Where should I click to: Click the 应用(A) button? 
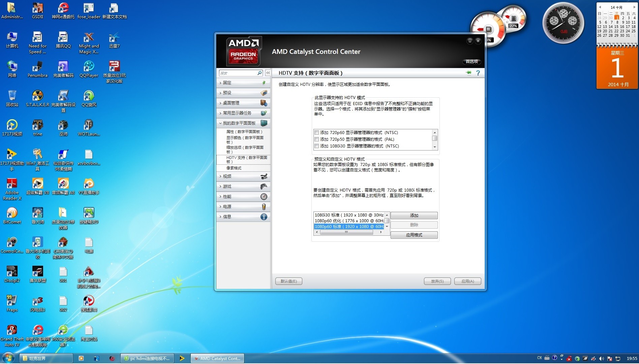tap(467, 281)
